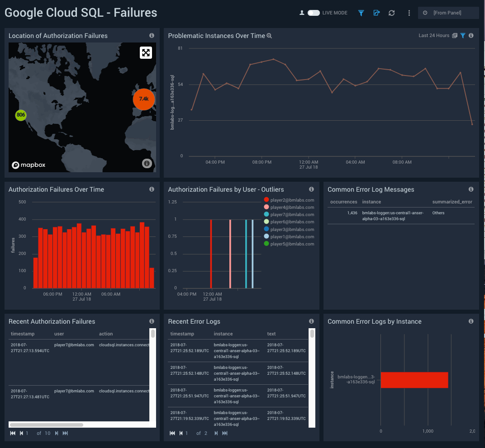Open the [From Panel] time range selector

(448, 13)
